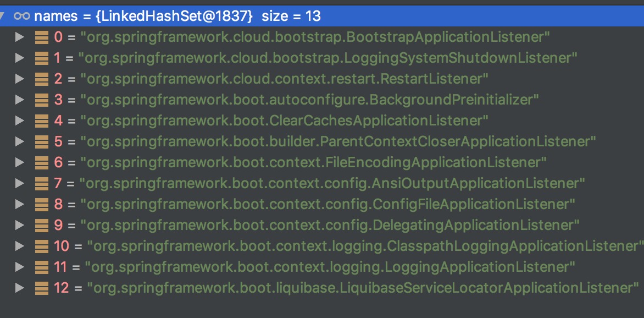644x318 pixels.
Task: Click the field icon for element 2
Action: tap(41, 79)
